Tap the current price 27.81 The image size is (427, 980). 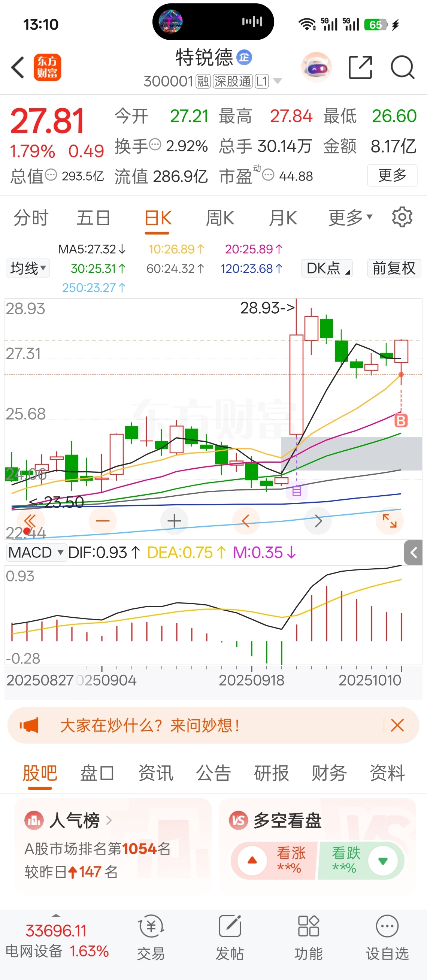pos(47,121)
